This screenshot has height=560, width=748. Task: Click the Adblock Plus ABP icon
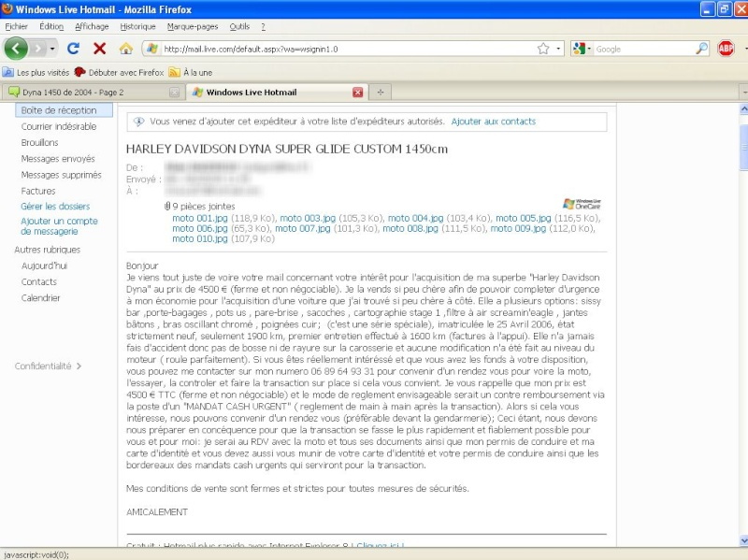tap(726, 49)
